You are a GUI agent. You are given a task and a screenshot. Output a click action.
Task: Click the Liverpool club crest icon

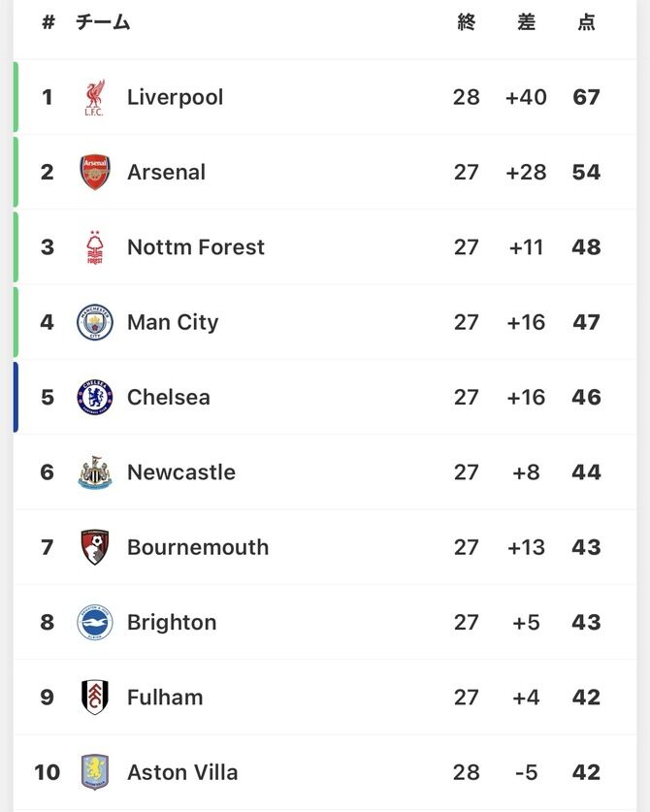click(x=95, y=98)
